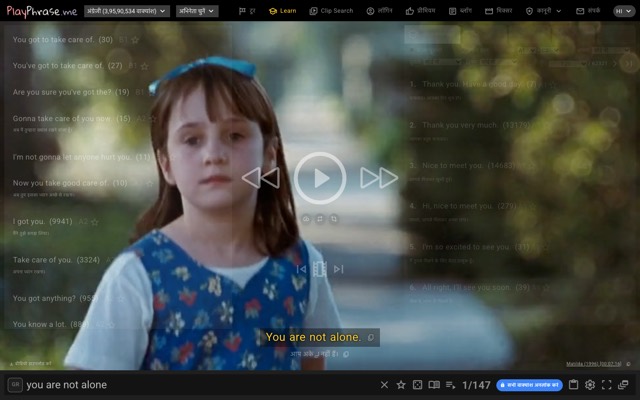Select phrase 'Now you take good care of.'
The height and width of the screenshot is (400, 640).
(70, 183)
